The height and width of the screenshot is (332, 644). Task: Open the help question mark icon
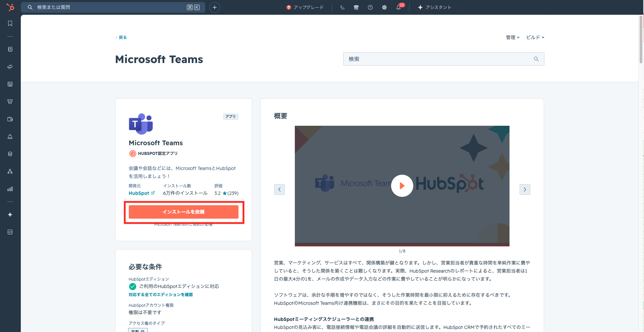[370, 7]
